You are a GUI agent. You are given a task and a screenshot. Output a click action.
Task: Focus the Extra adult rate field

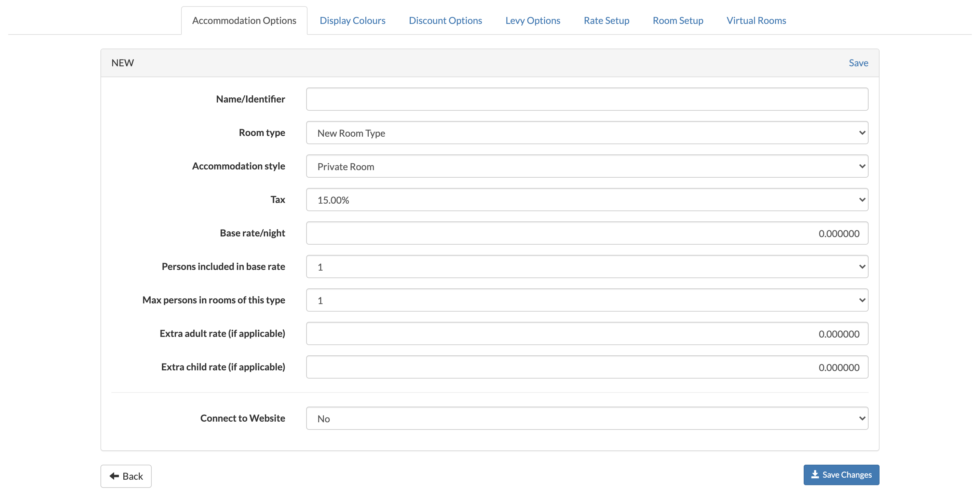coord(587,334)
